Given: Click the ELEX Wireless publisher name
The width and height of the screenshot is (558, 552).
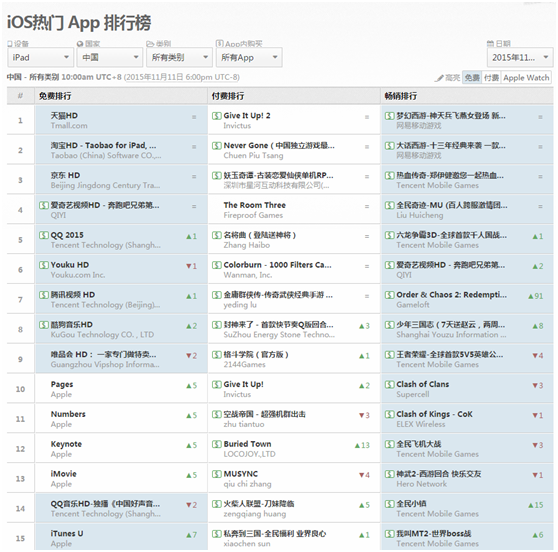Looking at the screenshot, I should [421, 425].
